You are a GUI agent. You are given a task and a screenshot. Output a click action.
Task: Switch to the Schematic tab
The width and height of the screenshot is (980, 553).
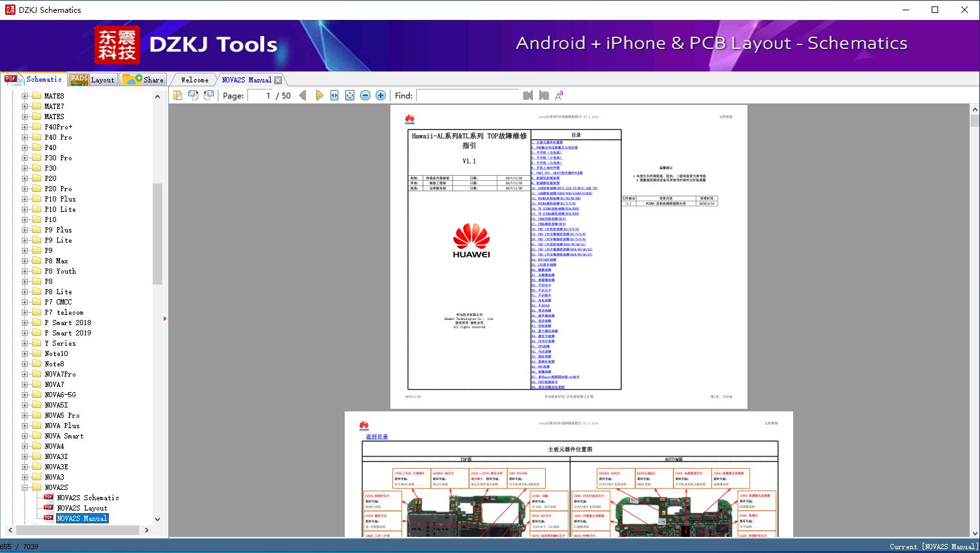tap(34, 79)
